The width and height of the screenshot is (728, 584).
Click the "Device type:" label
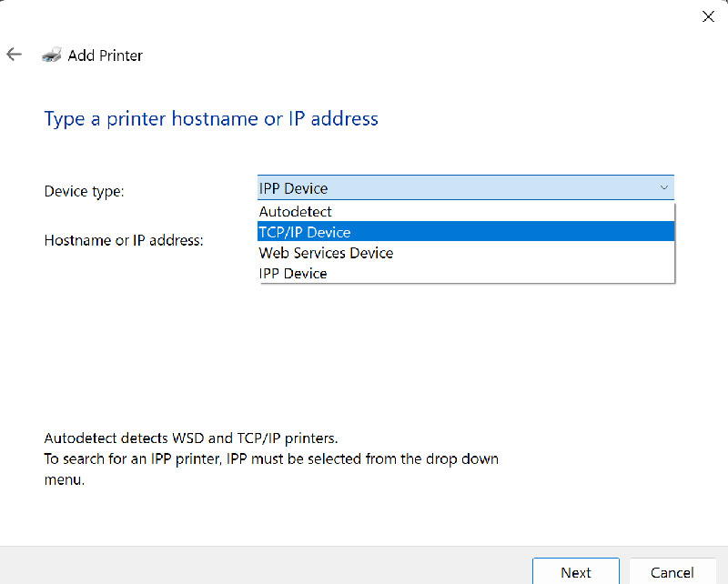(x=84, y=191)
